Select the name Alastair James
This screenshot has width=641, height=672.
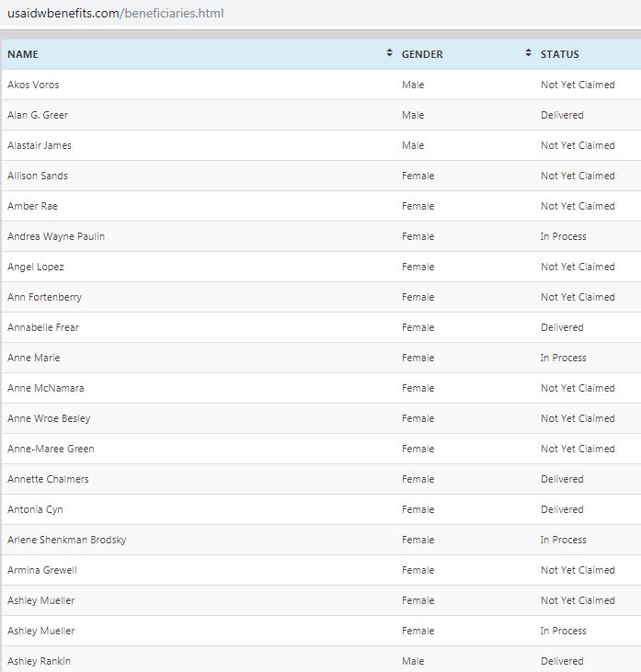(x=40, y=146)
